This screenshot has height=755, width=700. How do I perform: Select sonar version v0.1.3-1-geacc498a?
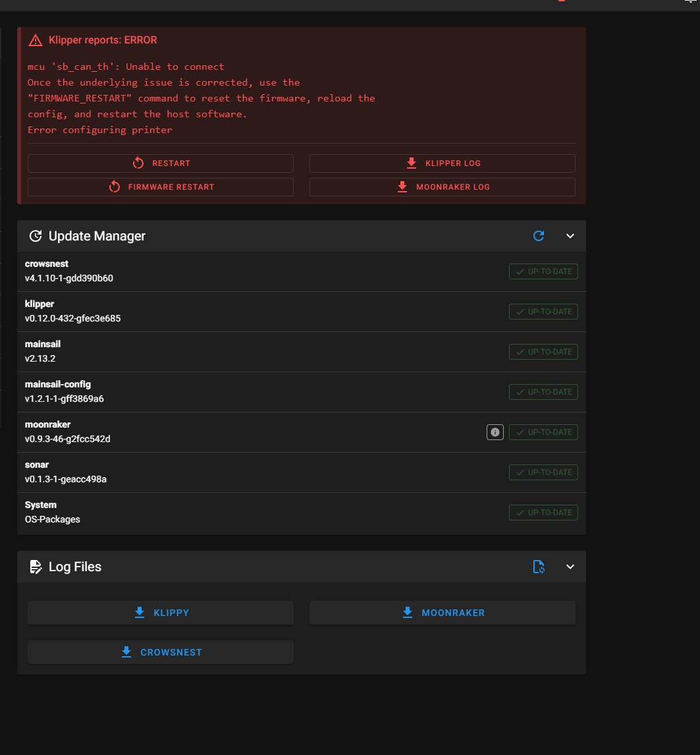tap(65, 479)
